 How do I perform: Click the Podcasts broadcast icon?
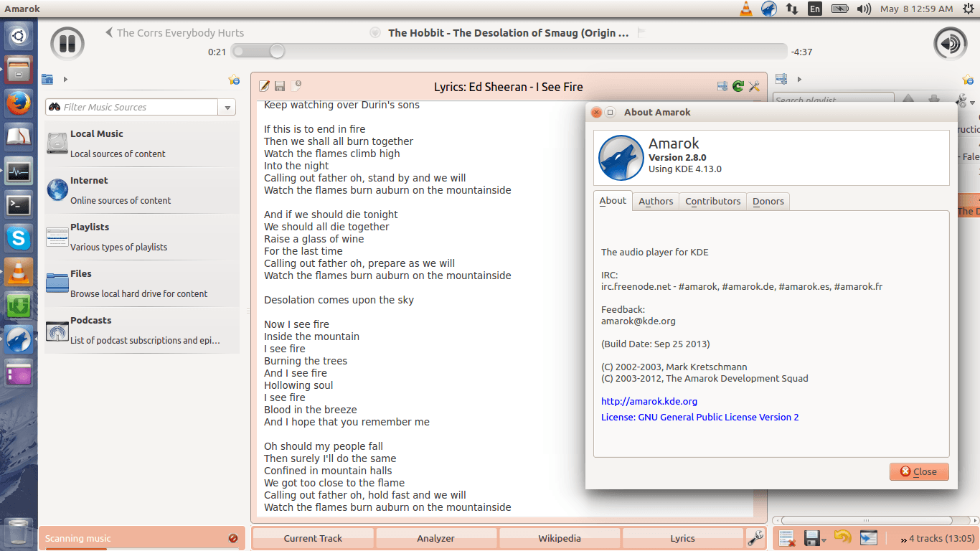(x=57, y=331)
